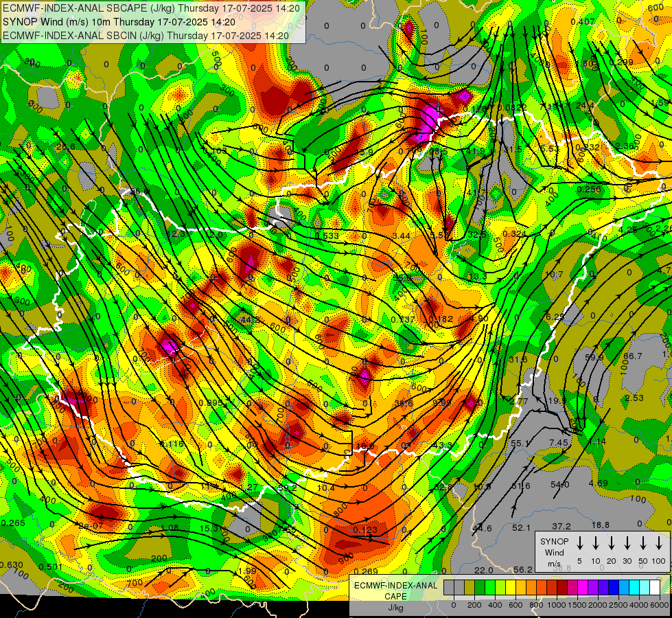This screenshot has width=672, height=618.
Task: Click the 0.269 value on the map
Action: (x=366, y=571)
